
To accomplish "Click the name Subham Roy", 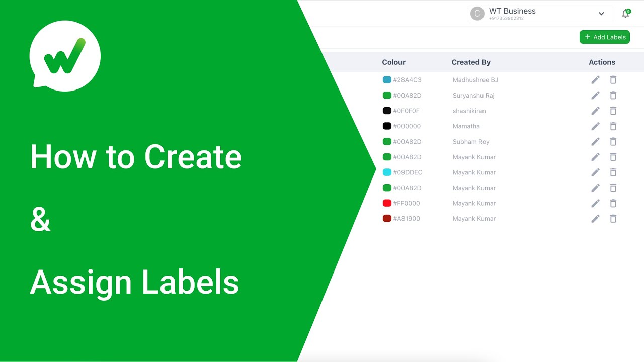I will pos(471,142).
